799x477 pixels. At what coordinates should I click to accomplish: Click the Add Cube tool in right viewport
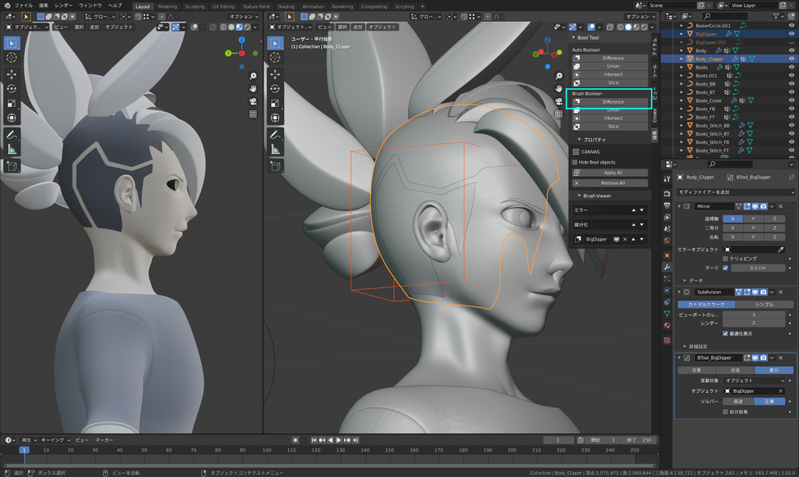[x=275, y=166]
